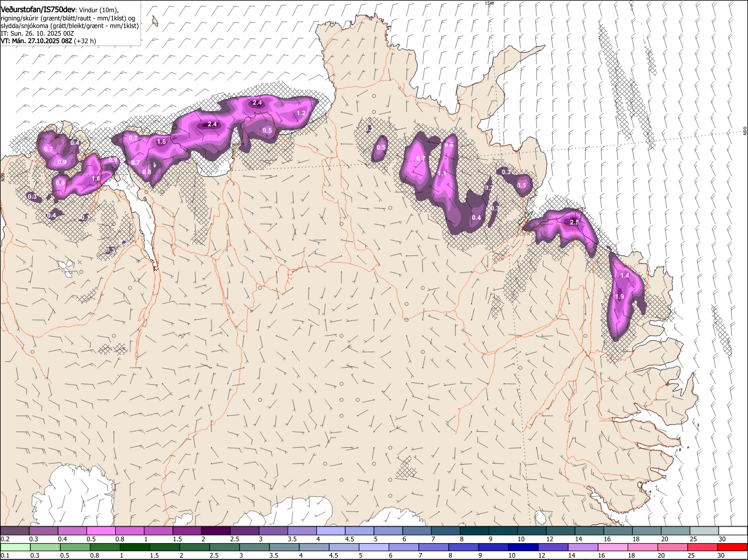Click the 1.6 snowfall value on the map
This screenshot has height=560, width=748.
coord(96,178)
